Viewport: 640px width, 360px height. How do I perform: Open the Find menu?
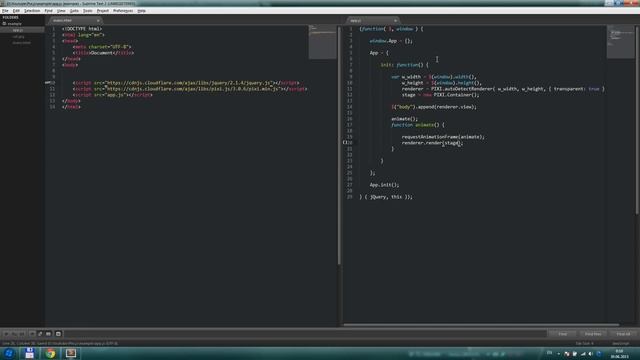49,11
